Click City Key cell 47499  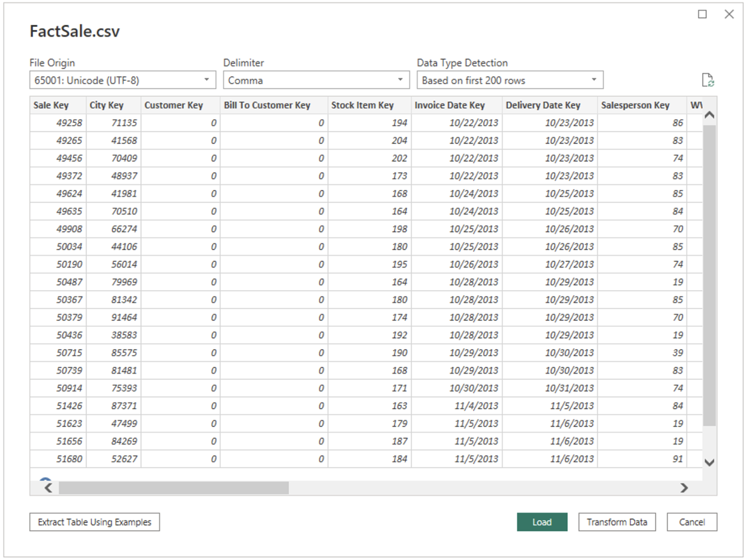coord(114,424)
